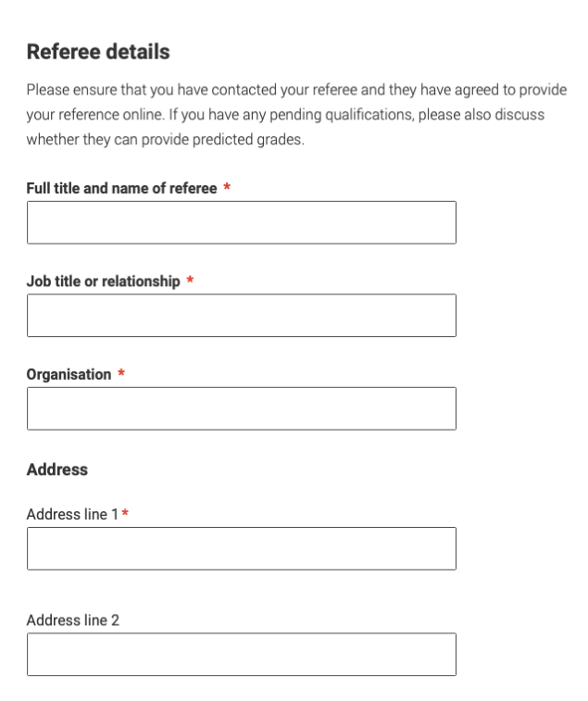
Task: Click the 'Full title and name of referee' label
Action: [121, 188]
